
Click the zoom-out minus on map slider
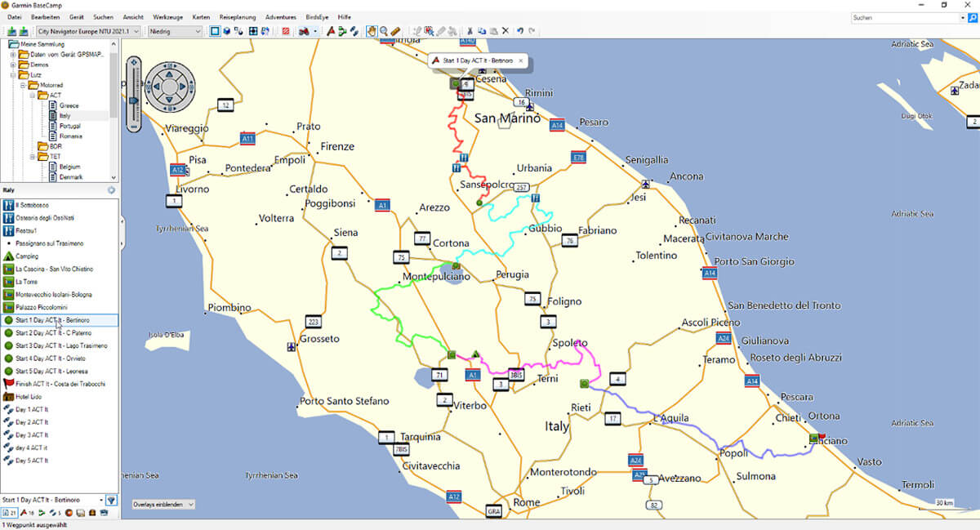134,127
